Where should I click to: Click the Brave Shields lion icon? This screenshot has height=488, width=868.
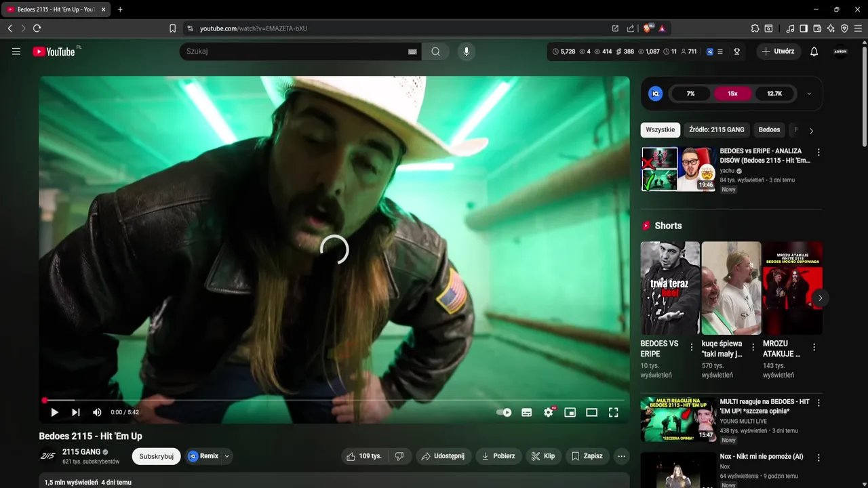(x=647, y=28)
